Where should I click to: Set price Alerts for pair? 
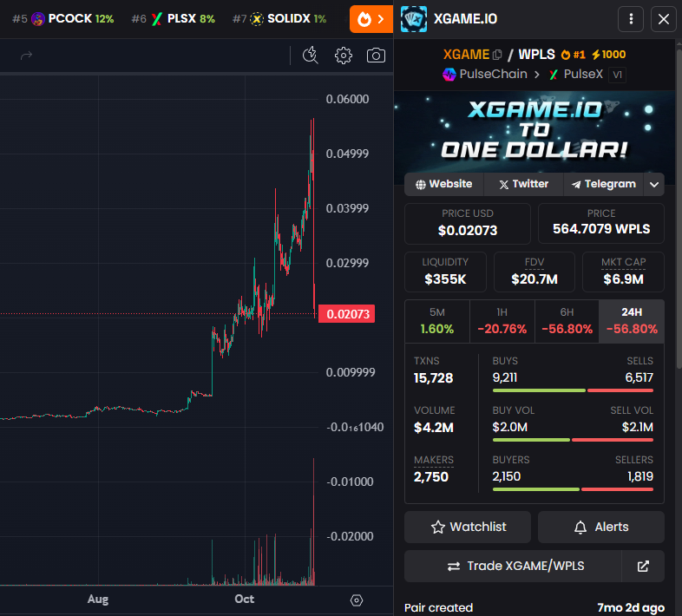(601, 527)
